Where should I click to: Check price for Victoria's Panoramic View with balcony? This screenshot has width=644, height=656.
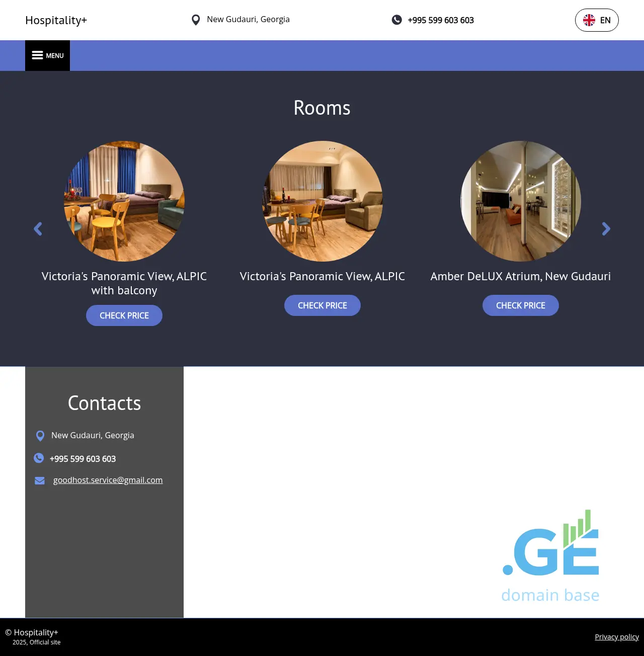point(124,315)
